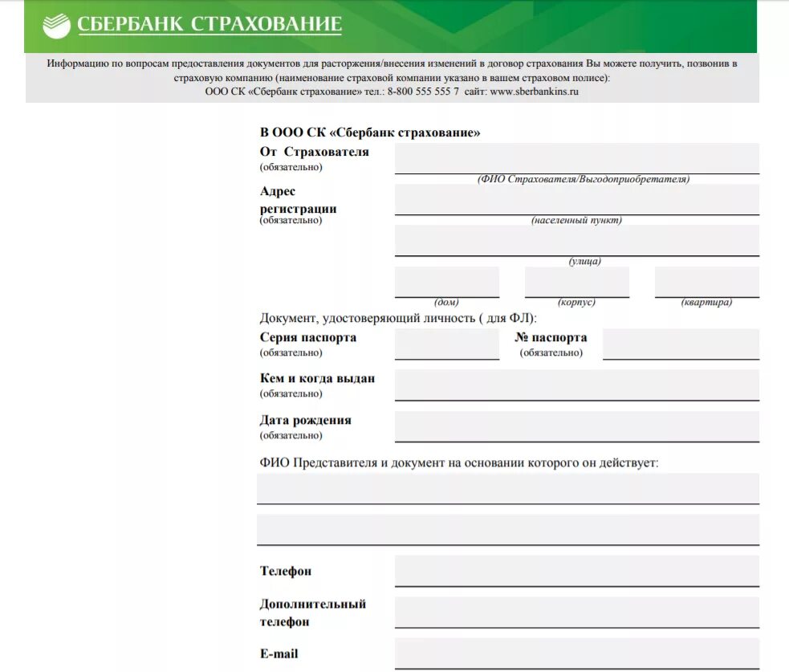Click the E-mail label
Viewport: 789px width, 672px height.
click(x=279, y=654)
